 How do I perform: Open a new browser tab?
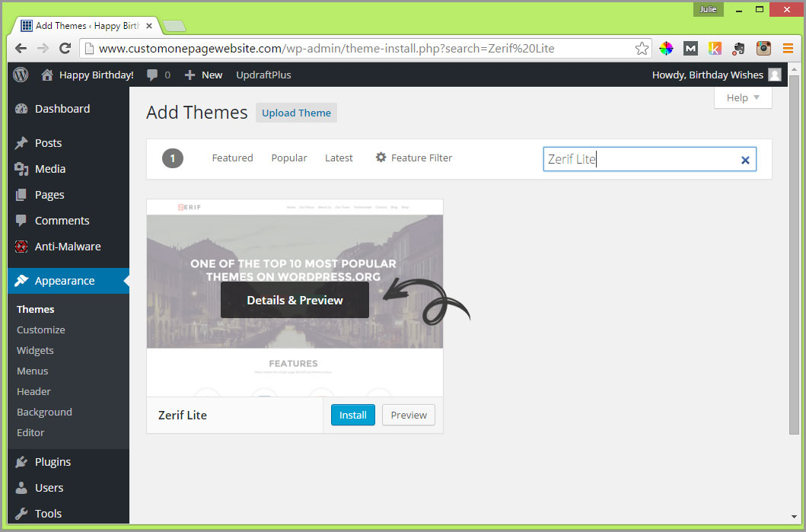[x=174, y=26]
